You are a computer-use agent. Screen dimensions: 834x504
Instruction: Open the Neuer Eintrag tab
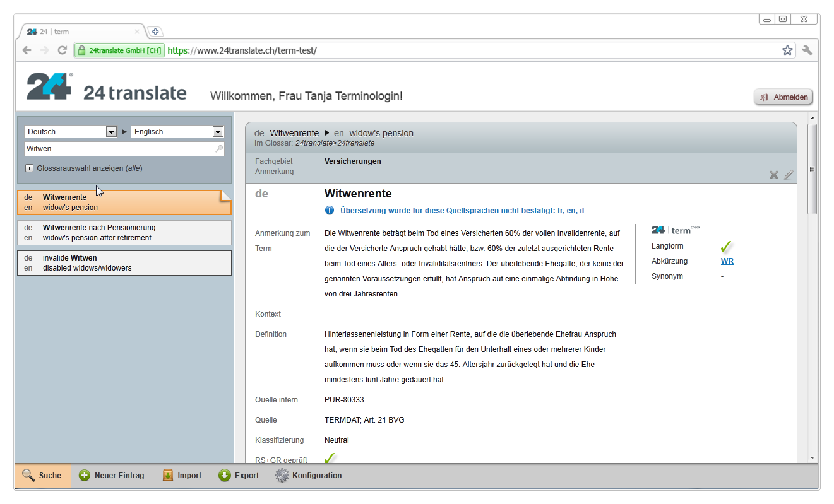(x=112, y=476)
